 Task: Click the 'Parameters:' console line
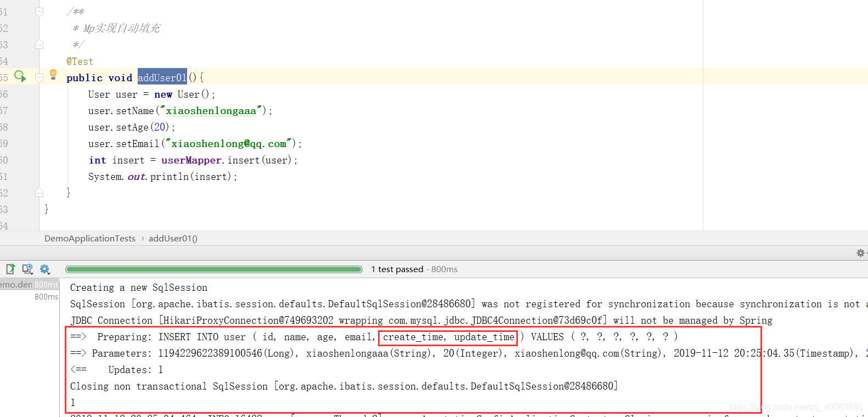pos(469,353)
